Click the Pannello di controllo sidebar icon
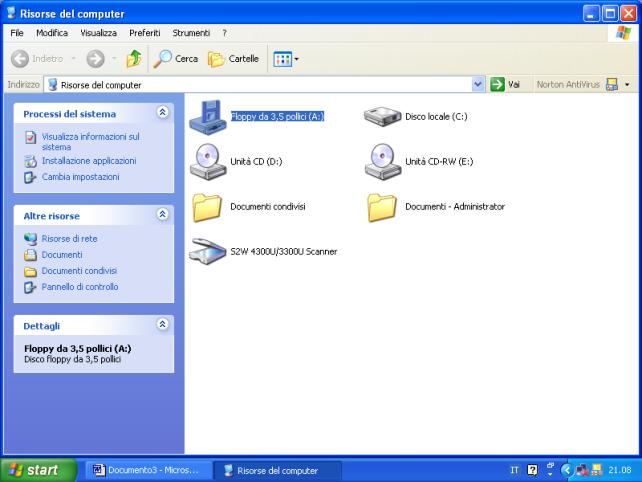 (30, 287)
